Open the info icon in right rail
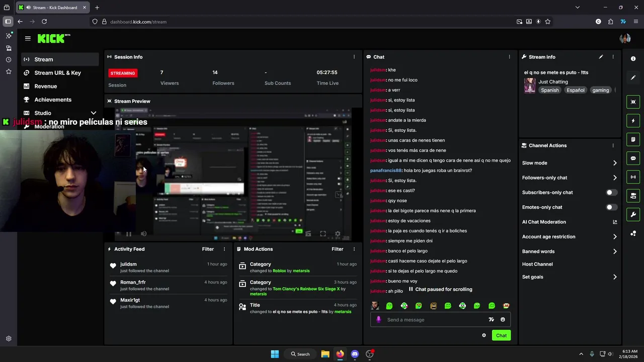Image resolution: width=644 pixels, height=362 pixels. [633, 59]
